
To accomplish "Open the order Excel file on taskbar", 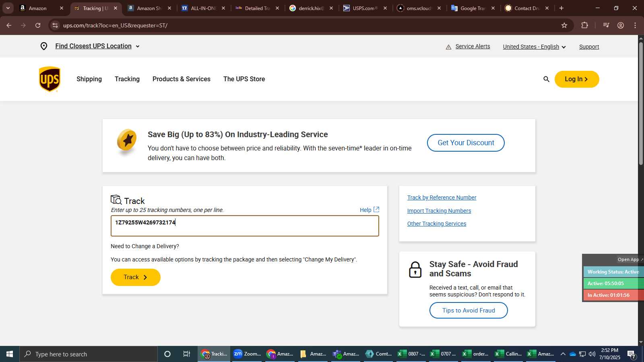I will coord(475,354).
